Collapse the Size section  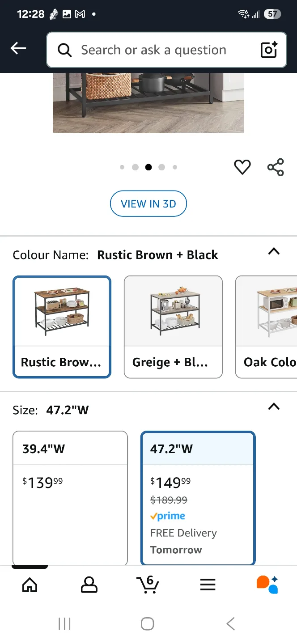(273, 407)
